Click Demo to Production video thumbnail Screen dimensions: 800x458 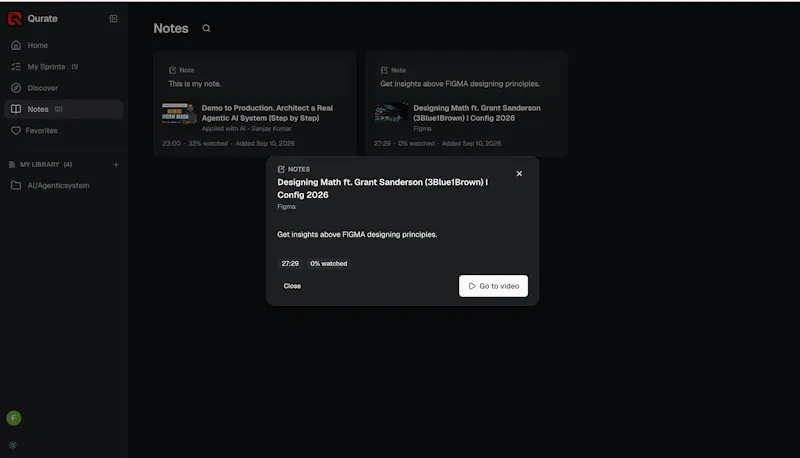179,113
